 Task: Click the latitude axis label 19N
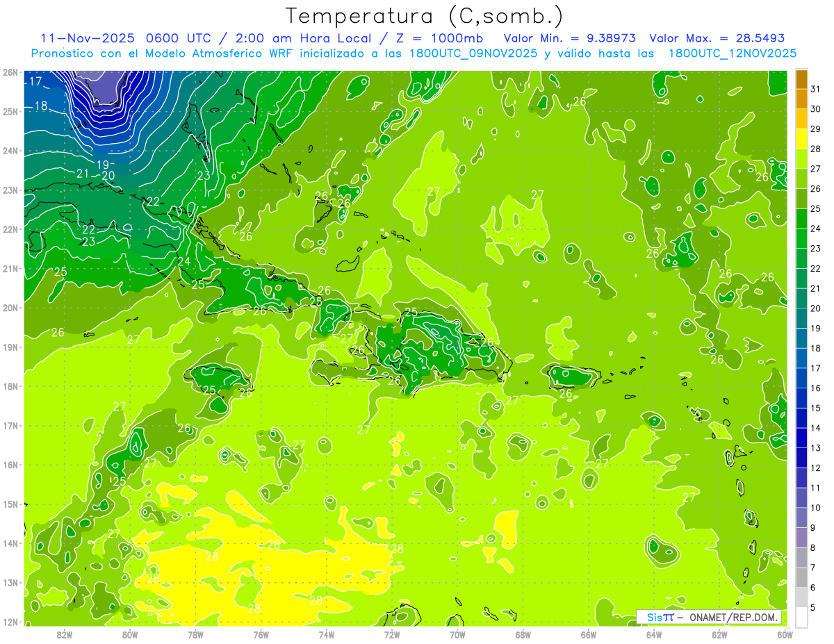(11, 347)
